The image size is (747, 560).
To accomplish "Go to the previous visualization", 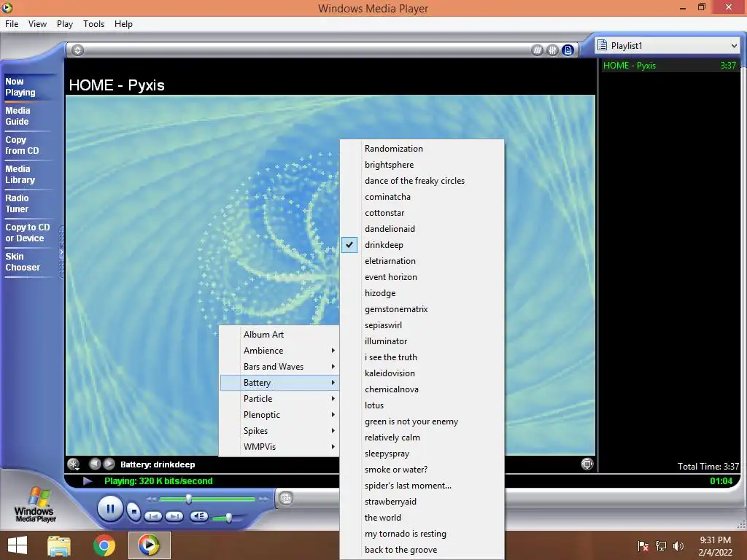I will [x=95, y=463].
